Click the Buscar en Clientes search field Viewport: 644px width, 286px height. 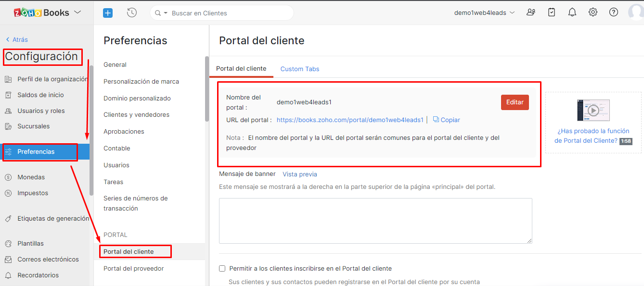[221, 13]
